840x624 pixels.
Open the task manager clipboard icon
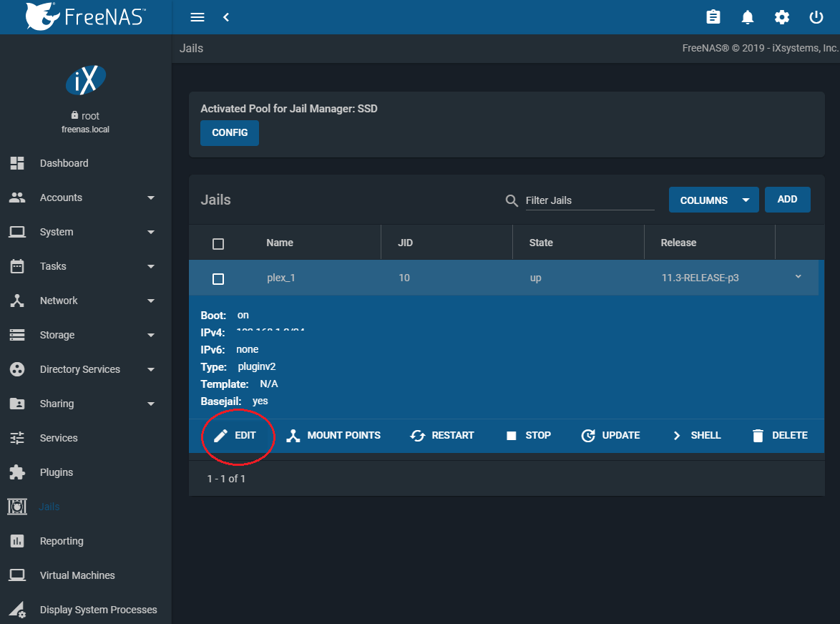713,17
